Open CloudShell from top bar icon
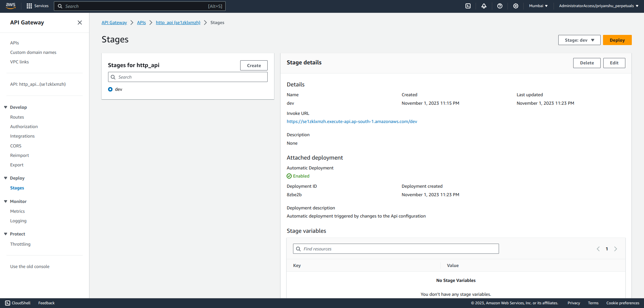Viewport: 644px width, 308px height. (x=468, y=6)
